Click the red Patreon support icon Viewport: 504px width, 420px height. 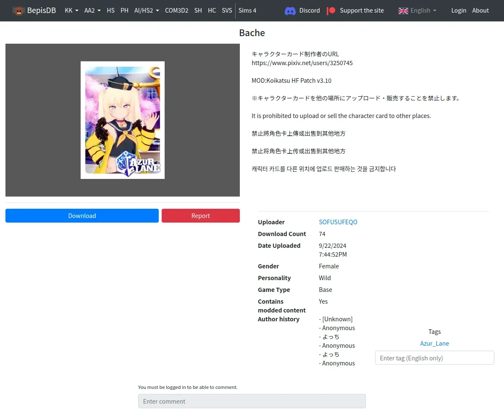331,10
